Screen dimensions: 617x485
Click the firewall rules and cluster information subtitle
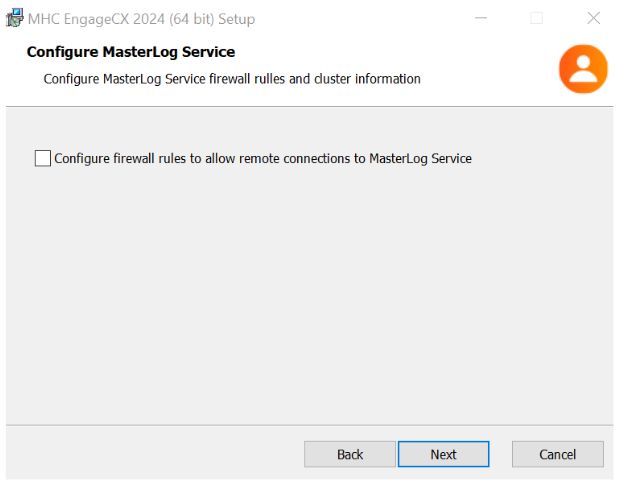[232, 79]
